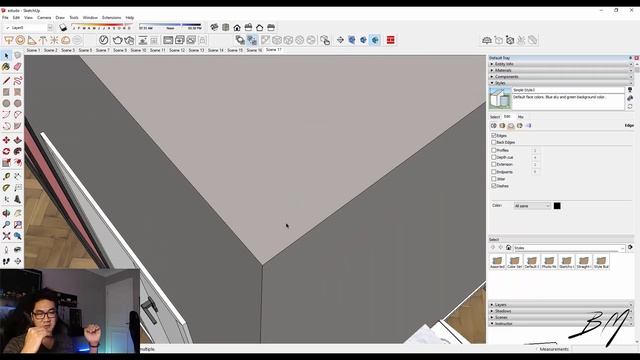The width and height of the screenshot is (640, 360).
Task: Expand the Scenes panel
Action: [561, 317]
